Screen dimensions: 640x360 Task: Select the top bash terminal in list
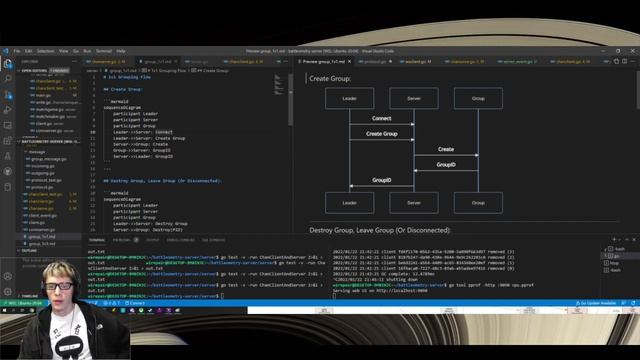616,249
